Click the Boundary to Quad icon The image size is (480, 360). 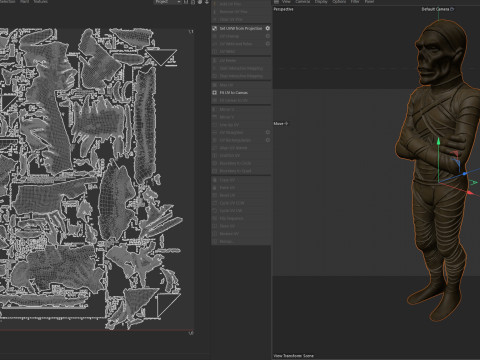215,171
